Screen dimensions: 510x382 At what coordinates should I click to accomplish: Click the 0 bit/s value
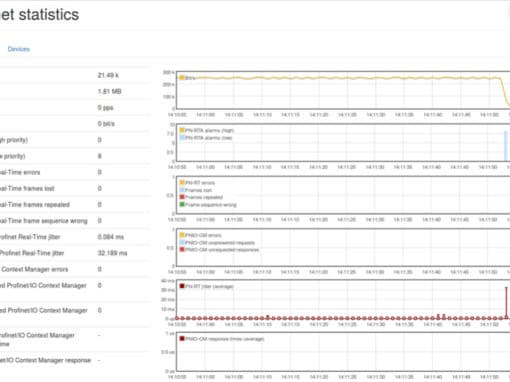pos(106,124)
